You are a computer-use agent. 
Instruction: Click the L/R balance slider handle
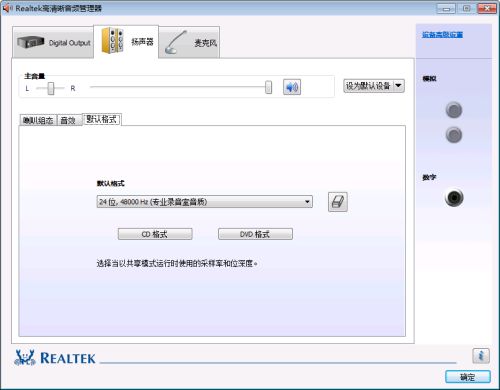tap(51, 88)
